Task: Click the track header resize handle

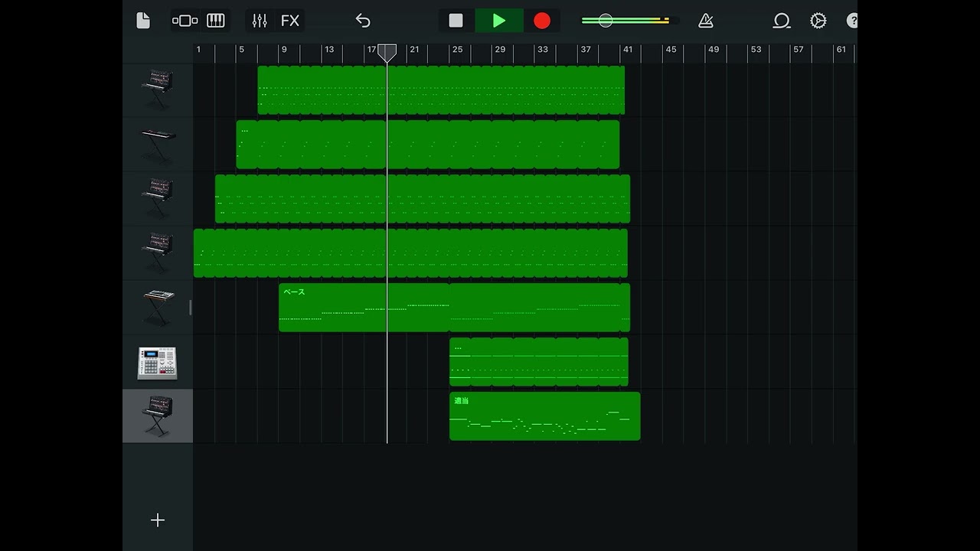Action: click(190, 308)
